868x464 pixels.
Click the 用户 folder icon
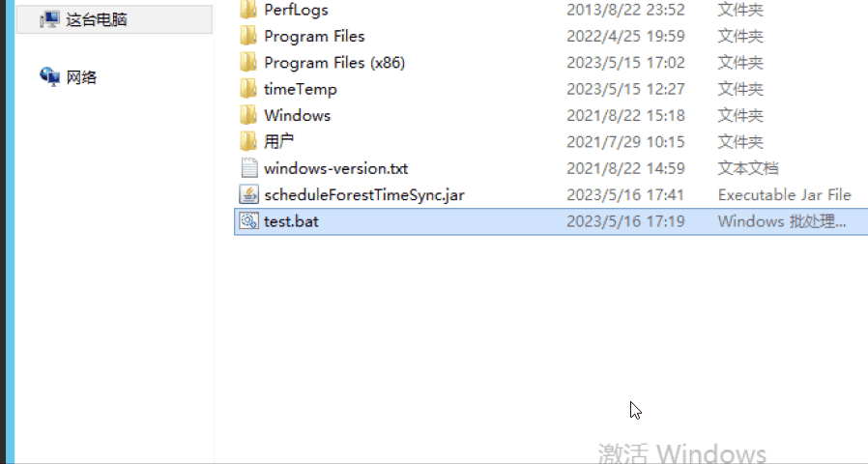[x=248, y=142]
